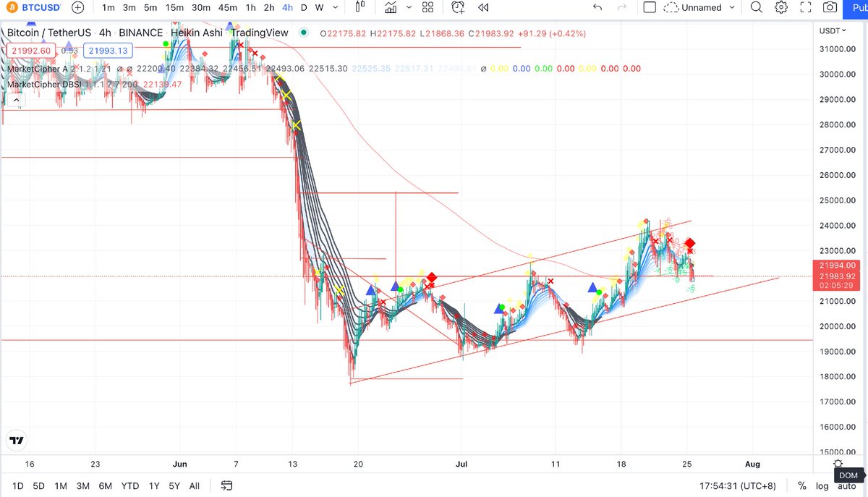This screenshot has height=497, width=868.
Task: Click the TradingView logo on the chart
Action: (x=17, y=440)
